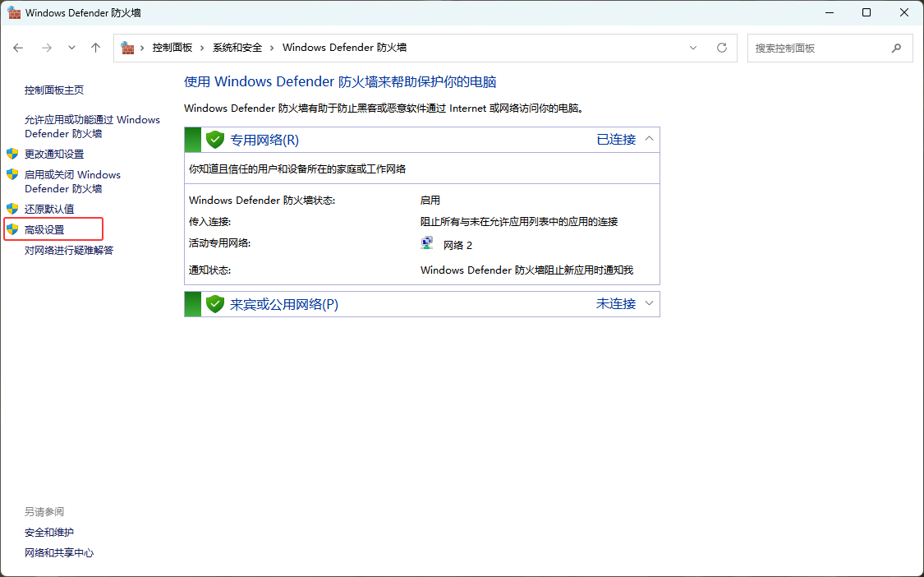Click the 来宾或公用网络(P) section header
This screenshot has height=577, width=924.
click(422, 304)
